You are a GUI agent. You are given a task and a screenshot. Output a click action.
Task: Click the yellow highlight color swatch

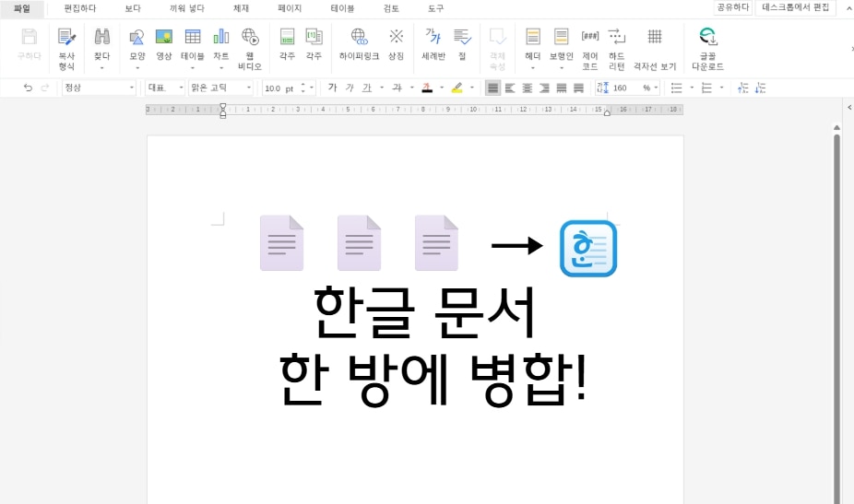click(x=457, y=88)
